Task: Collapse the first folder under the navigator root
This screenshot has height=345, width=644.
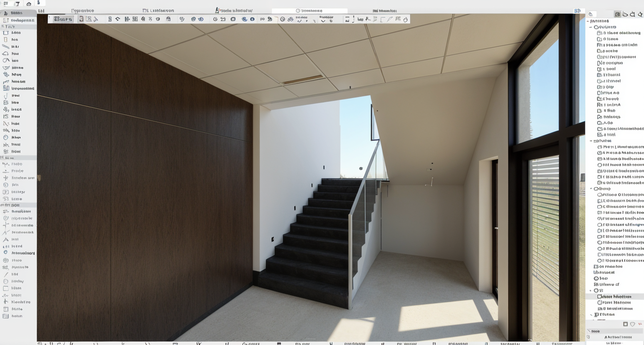Action: [591, 27]
